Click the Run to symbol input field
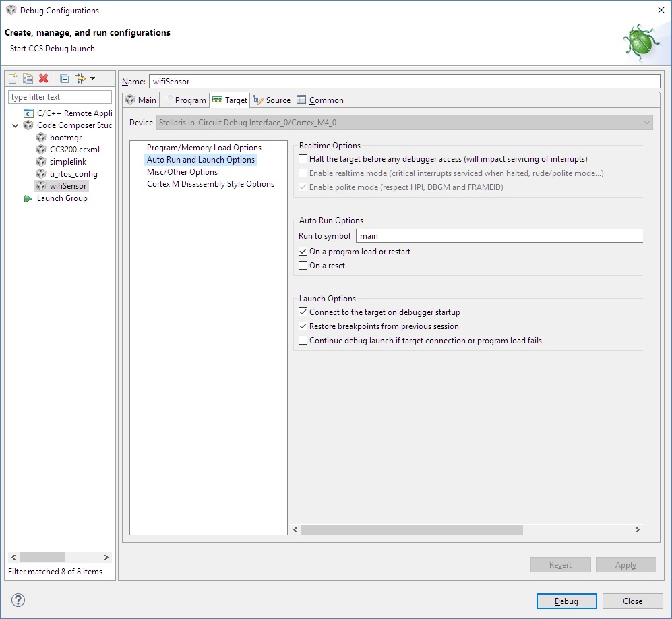Viewport: 672px width, 619px height. click(499, 236)
